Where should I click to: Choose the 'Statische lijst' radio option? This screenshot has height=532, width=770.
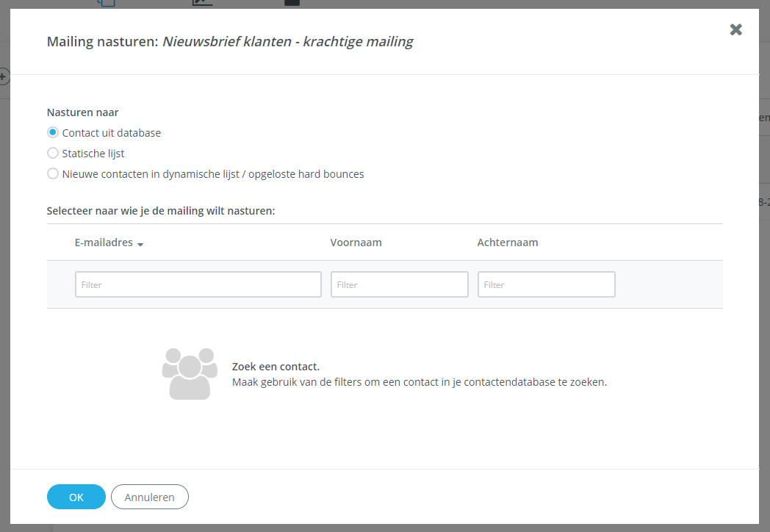pos(53,154)
